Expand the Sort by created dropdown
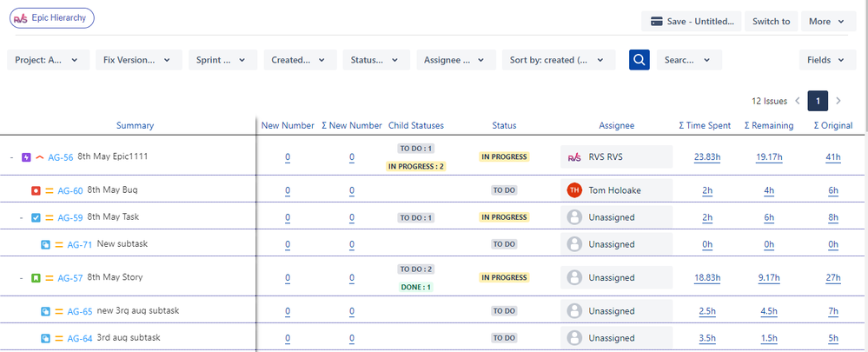 558,60
